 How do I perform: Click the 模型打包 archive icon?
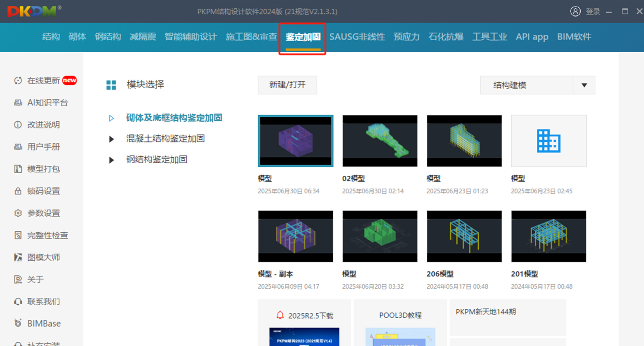[x=18, y=169]
